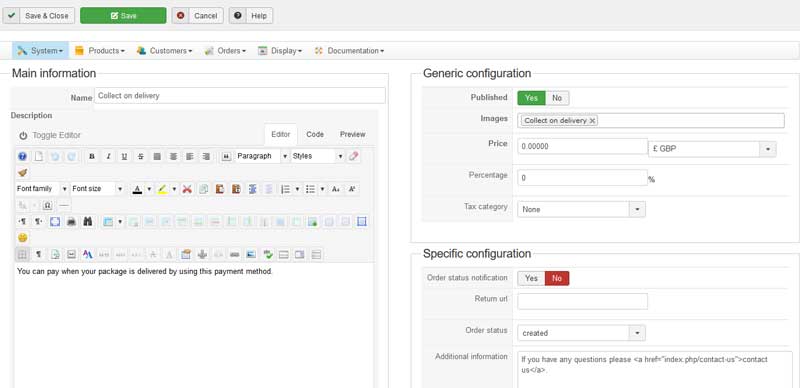Open the Customers menu

click(164, 51)
